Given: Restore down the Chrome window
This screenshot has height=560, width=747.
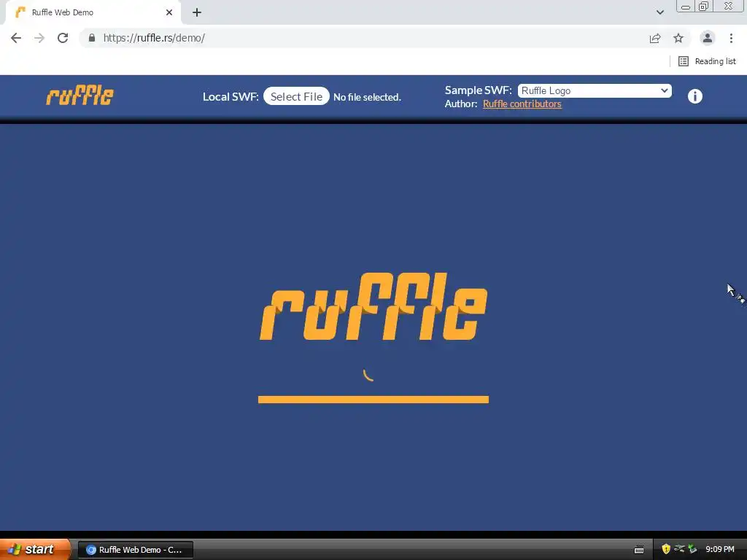Looking at the screenshot, I should click(703, 6).
